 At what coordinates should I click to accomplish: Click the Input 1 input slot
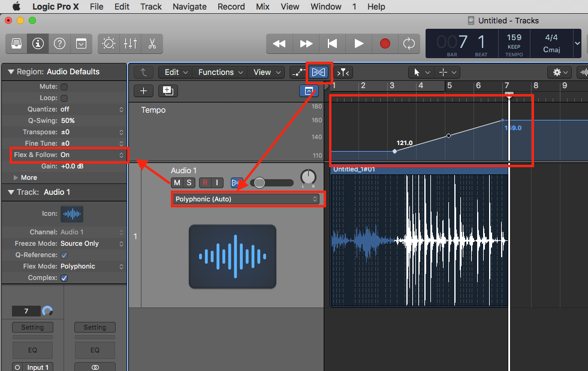click(38, 367)
